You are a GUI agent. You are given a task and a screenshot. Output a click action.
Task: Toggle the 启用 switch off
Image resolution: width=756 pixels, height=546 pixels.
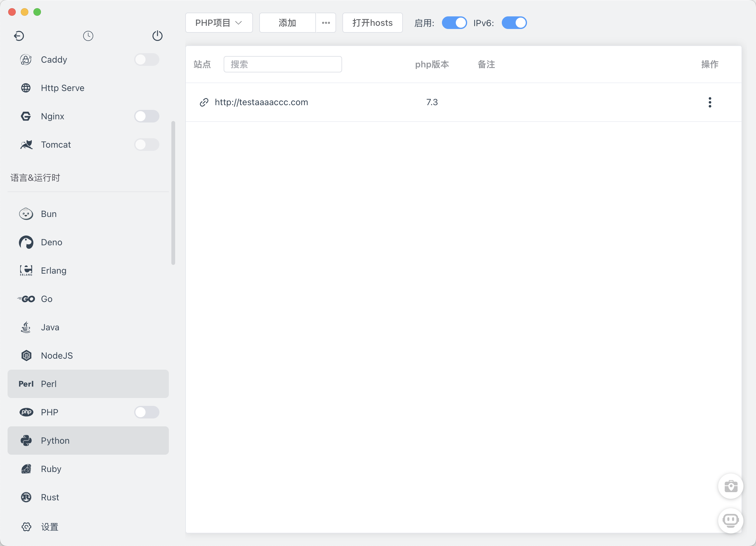454,23
